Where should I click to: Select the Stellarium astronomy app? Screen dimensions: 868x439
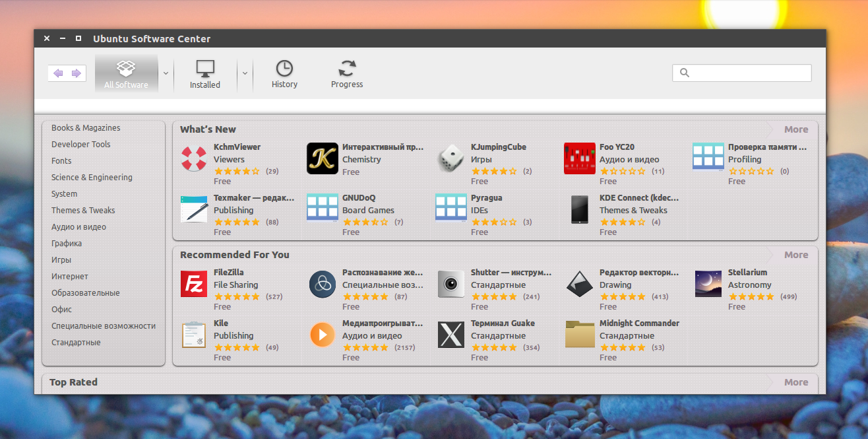coord(708,284)
